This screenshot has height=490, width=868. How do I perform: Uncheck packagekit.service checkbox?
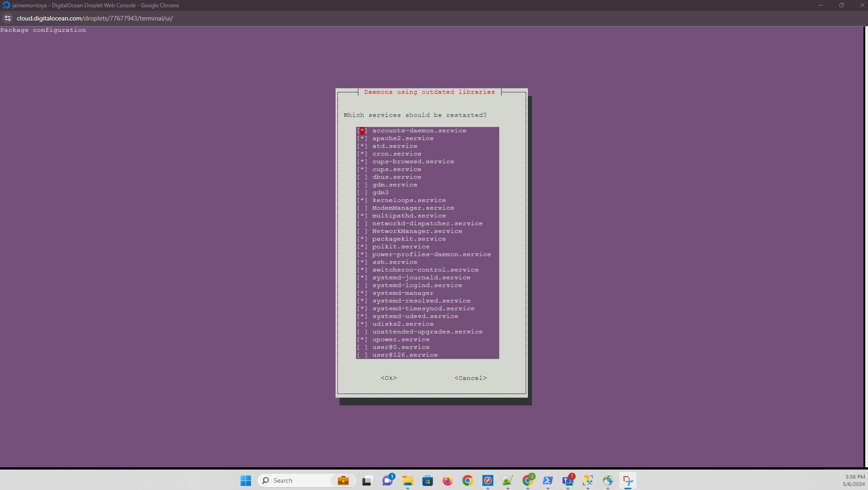click(x=362, y=239)
